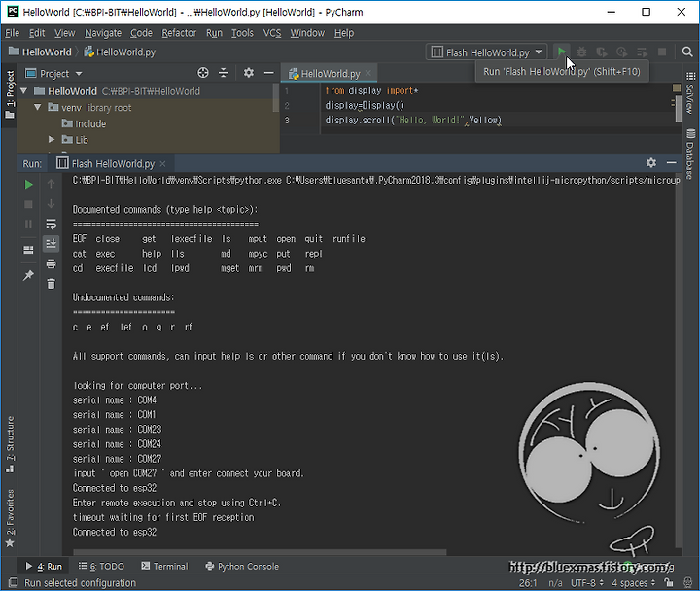Open the 4: Run tool window button

[44, 566]
